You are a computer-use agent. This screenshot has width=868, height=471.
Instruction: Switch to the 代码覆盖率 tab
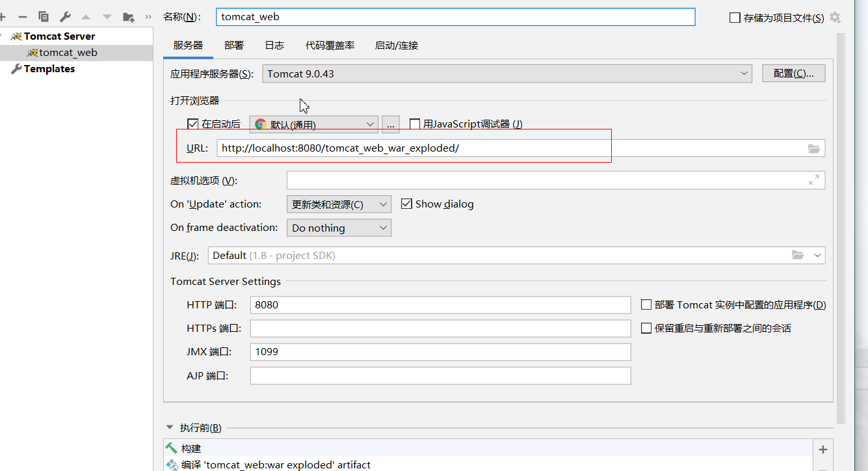tap(330, 45)
